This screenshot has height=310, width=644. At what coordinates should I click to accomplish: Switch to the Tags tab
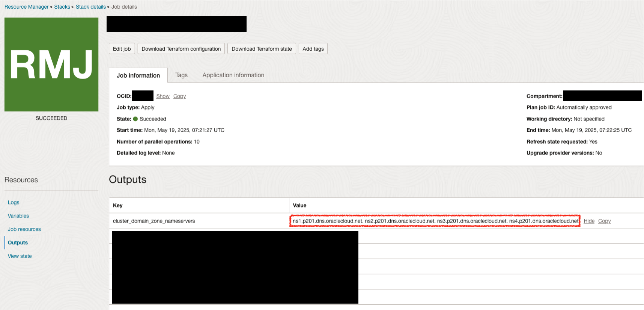click(x=181, y=75)
